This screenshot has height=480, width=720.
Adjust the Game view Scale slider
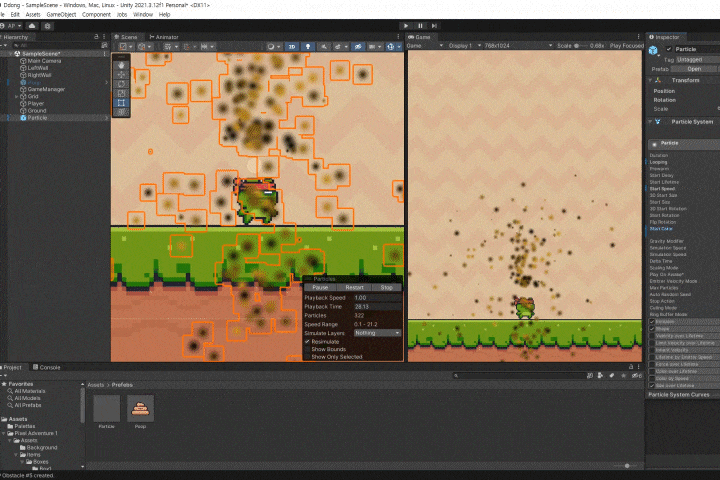581,45
